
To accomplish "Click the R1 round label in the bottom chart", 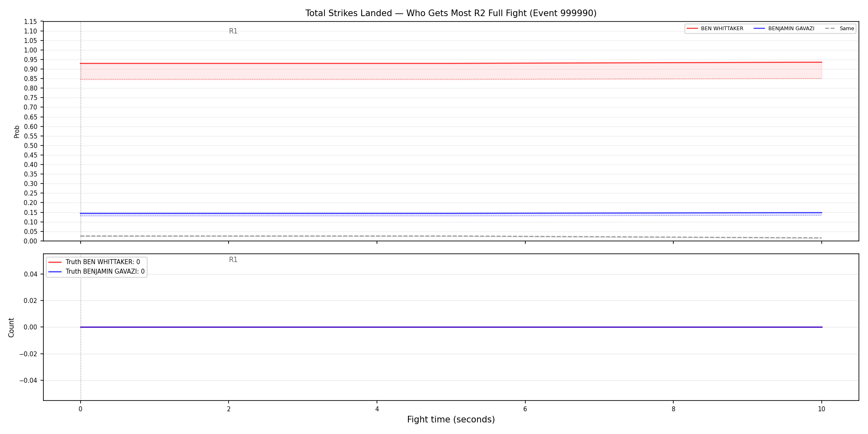I will [x=233, y=260].
